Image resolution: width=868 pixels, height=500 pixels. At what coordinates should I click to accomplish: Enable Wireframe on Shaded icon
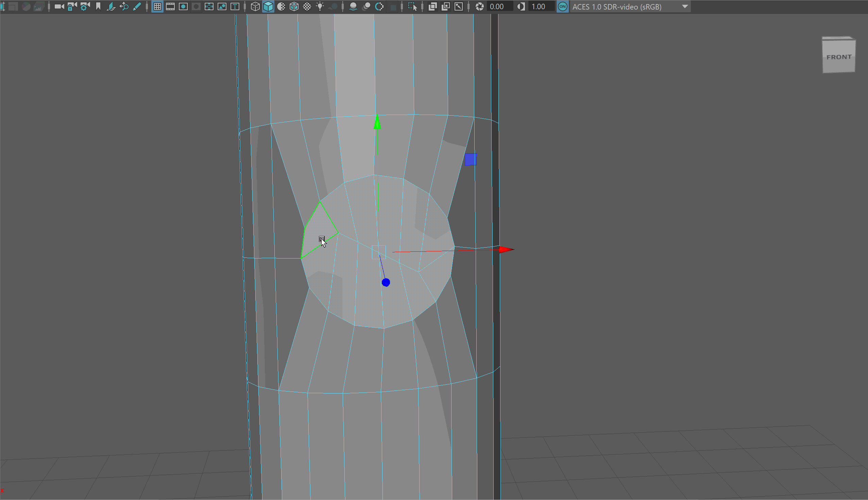coord(294,6)
